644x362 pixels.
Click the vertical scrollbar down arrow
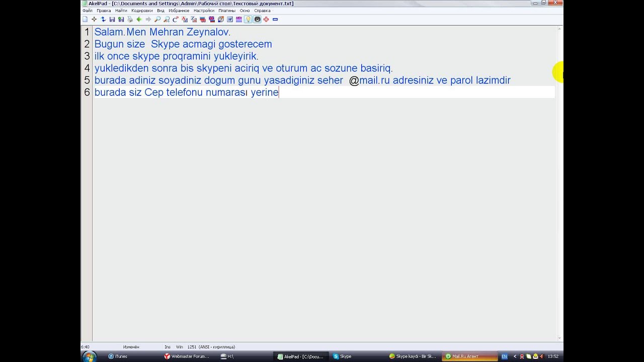coord(559,339)
